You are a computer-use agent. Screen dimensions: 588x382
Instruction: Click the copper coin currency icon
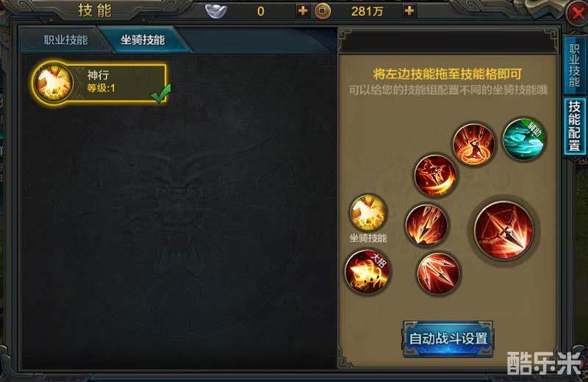point(322,11)
